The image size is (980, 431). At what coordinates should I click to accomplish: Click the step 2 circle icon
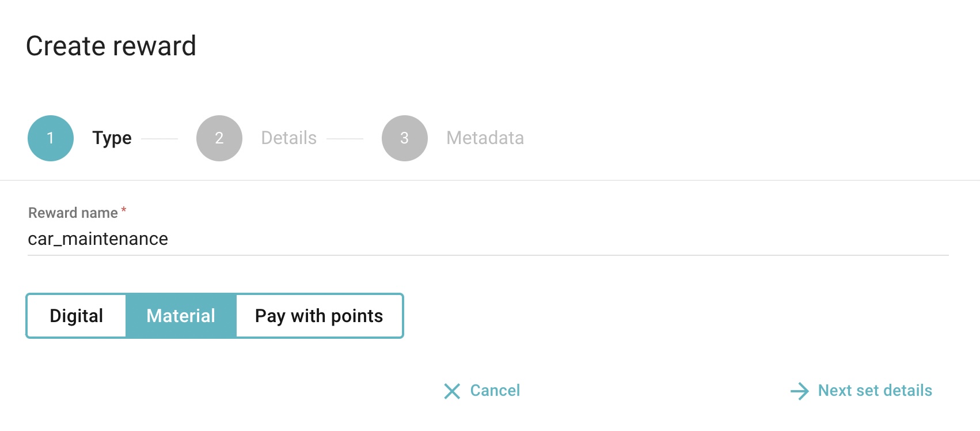(219, 138)
